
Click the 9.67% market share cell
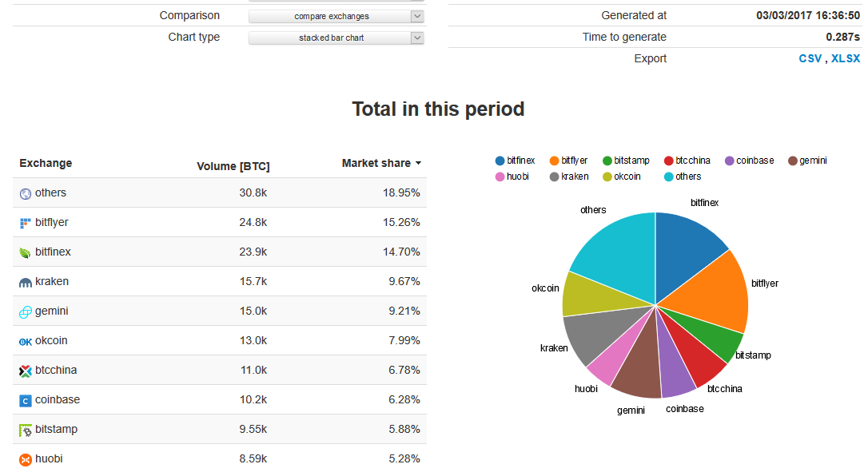click(404, 281)
